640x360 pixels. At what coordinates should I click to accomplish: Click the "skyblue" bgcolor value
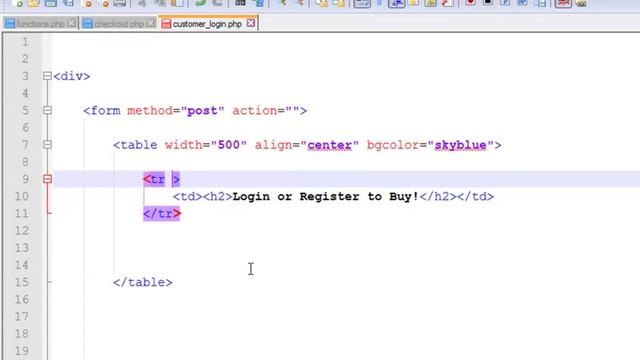tap(460, 145)
